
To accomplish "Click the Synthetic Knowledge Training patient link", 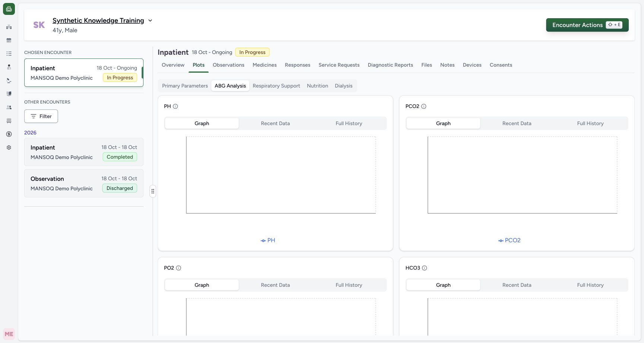I will coord(98,20).
